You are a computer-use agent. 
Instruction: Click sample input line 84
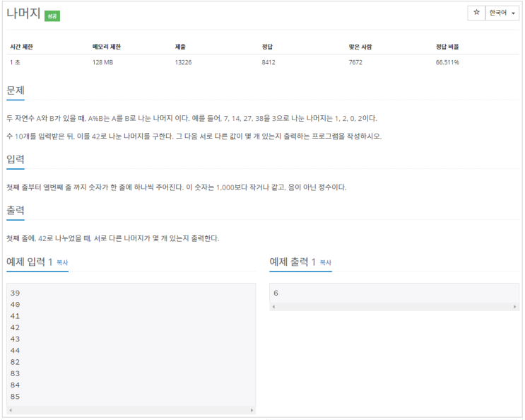click(x=15, y=385)
